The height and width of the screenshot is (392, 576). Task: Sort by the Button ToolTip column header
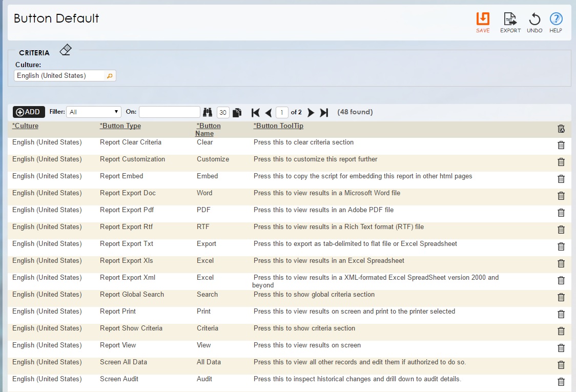pyautogui.click(x=278, y=126)
